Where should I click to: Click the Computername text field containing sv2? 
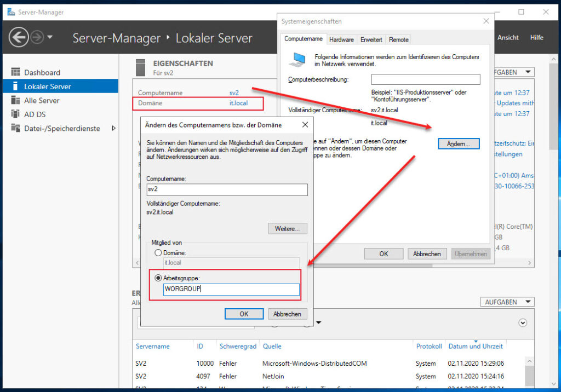coord(227,189)
